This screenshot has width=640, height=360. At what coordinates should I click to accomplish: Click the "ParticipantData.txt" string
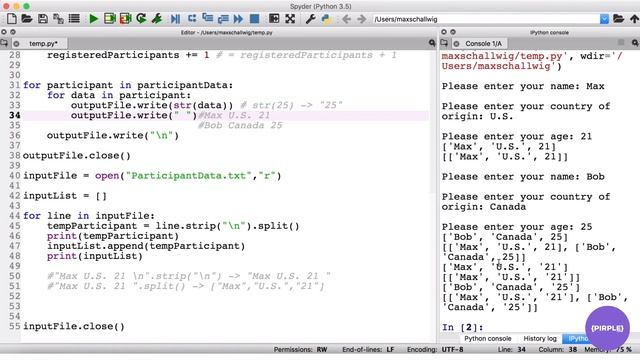(188, 176)
